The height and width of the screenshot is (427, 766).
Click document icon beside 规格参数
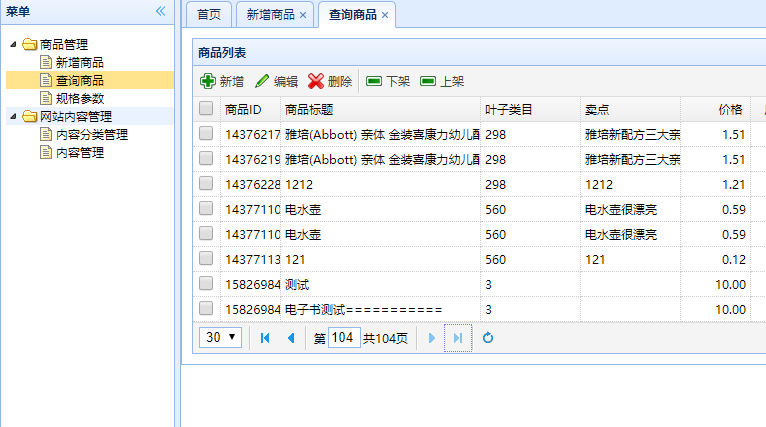pos(46,98)
